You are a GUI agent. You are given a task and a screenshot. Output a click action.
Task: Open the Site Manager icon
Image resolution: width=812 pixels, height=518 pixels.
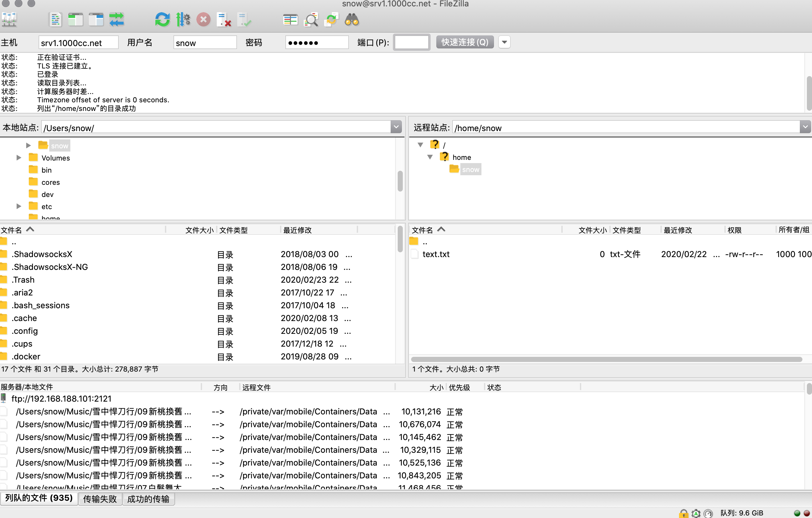(9, 20)
